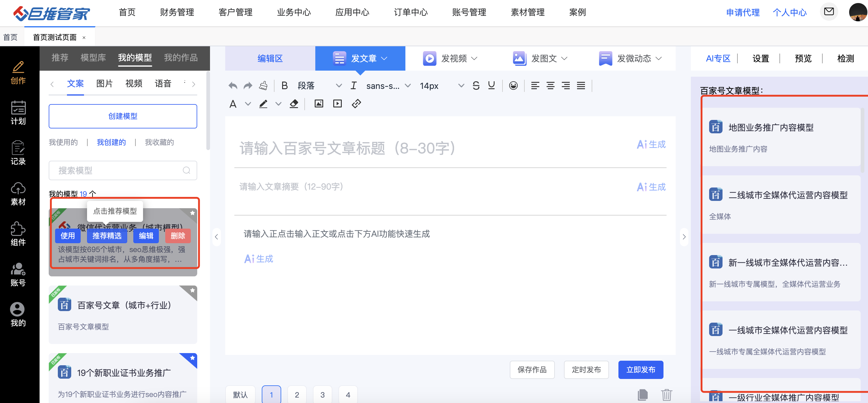Open the 组件 sidebar section
The width and height of the screenshot is (868, 403).
point(18,234)
